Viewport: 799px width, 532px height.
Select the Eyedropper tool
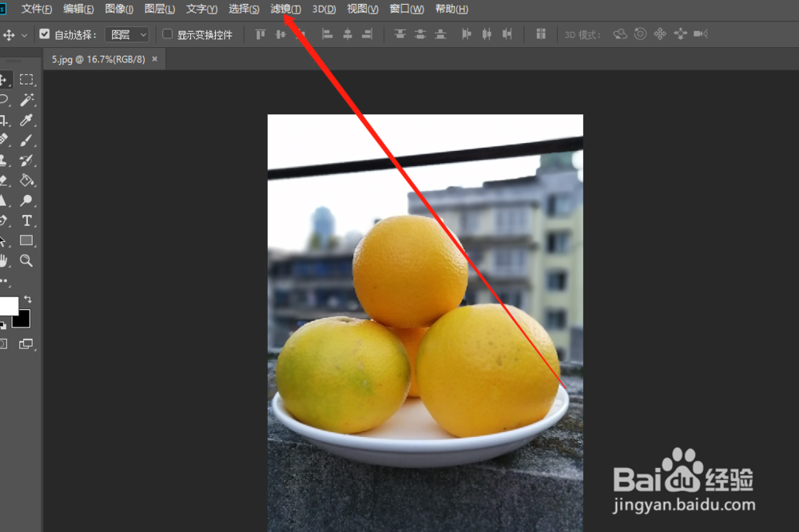coord(26,120)
